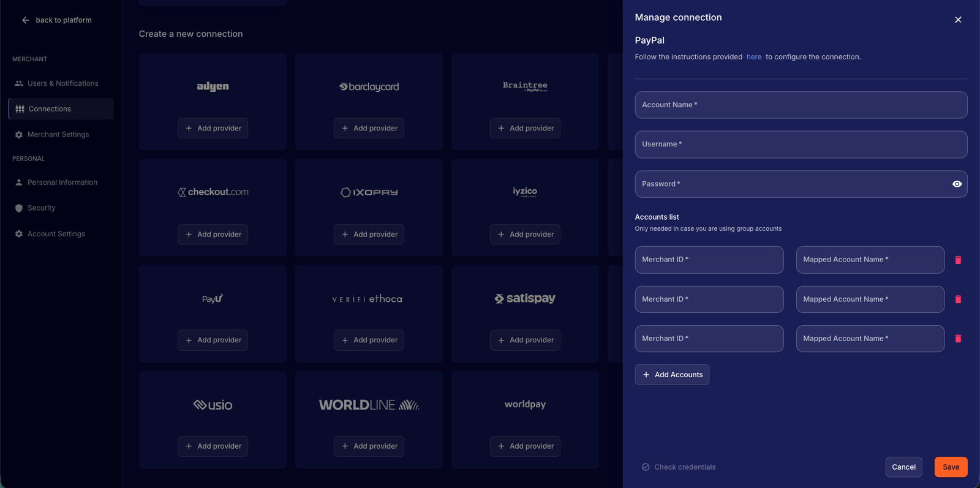Add Usio as a provider
Viewport: 980px width, 488px height.
pos(213,446)
